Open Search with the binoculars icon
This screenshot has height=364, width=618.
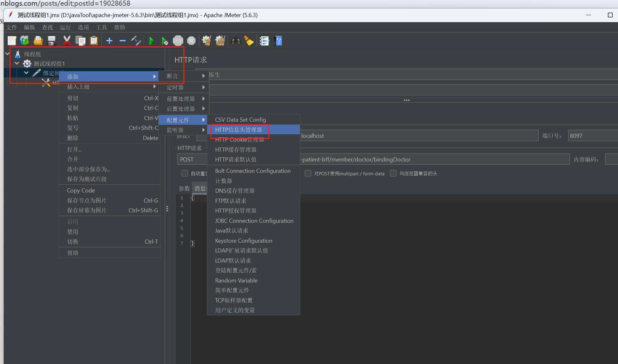coord(236,41)
